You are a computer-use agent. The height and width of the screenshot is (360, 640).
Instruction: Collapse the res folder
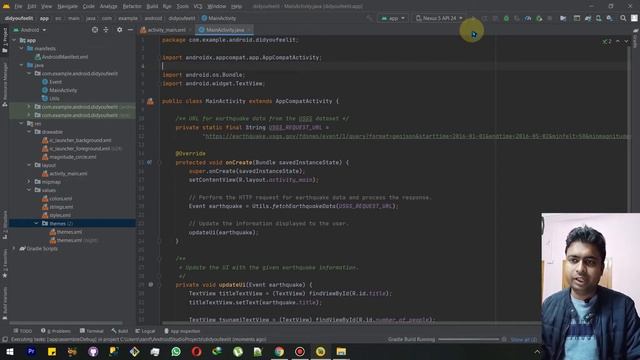click(x=22, y=123)
